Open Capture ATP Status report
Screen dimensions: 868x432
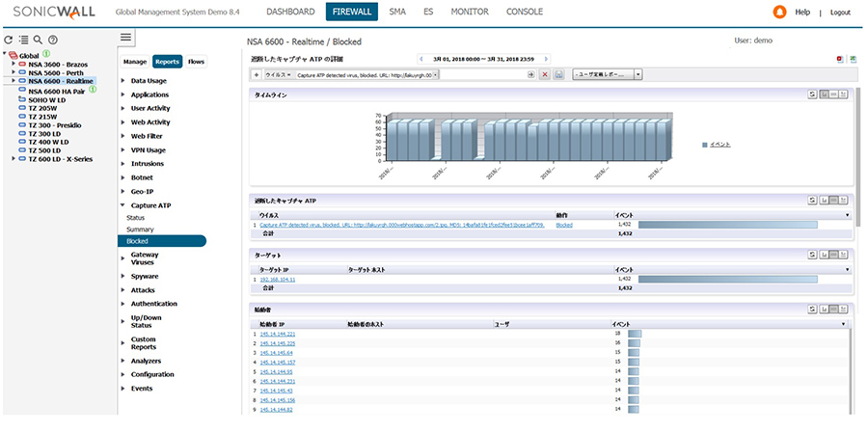(135, 218)
